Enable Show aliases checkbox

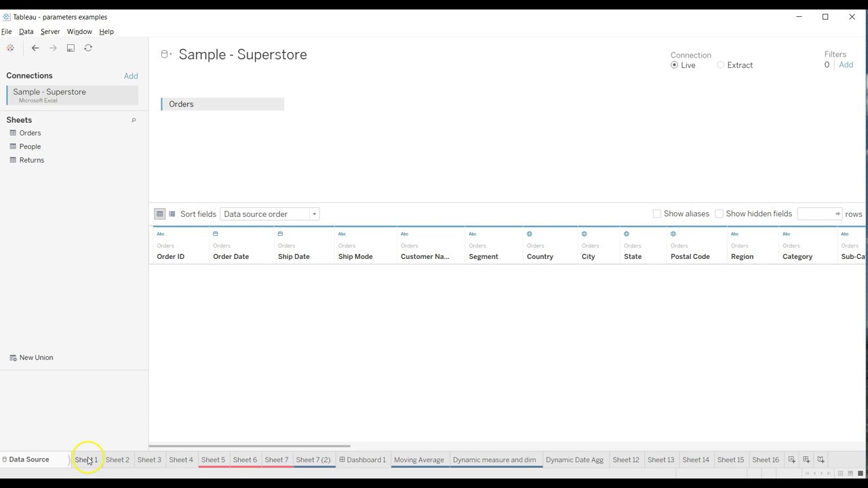click(657, 213)
